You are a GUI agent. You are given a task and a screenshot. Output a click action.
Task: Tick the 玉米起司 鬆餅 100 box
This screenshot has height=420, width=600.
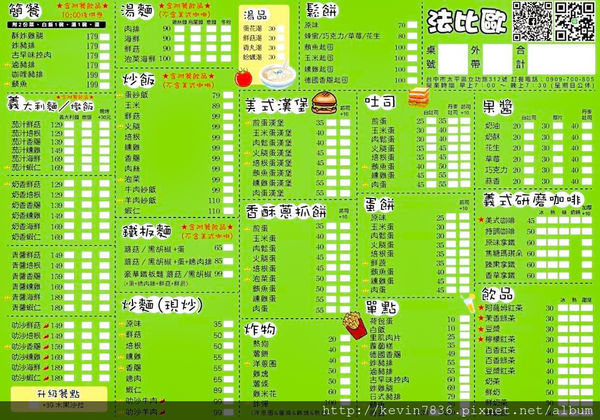coord(412,58)
